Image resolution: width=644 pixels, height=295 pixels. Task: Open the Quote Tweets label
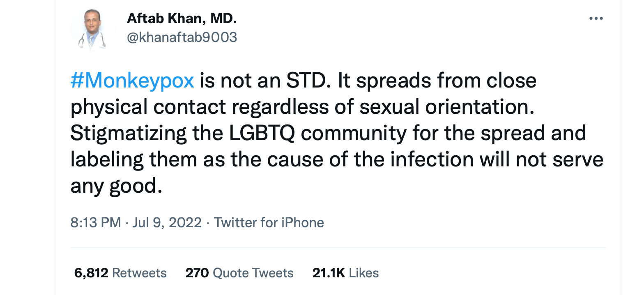pyautogui.click(x=253, y=273)
